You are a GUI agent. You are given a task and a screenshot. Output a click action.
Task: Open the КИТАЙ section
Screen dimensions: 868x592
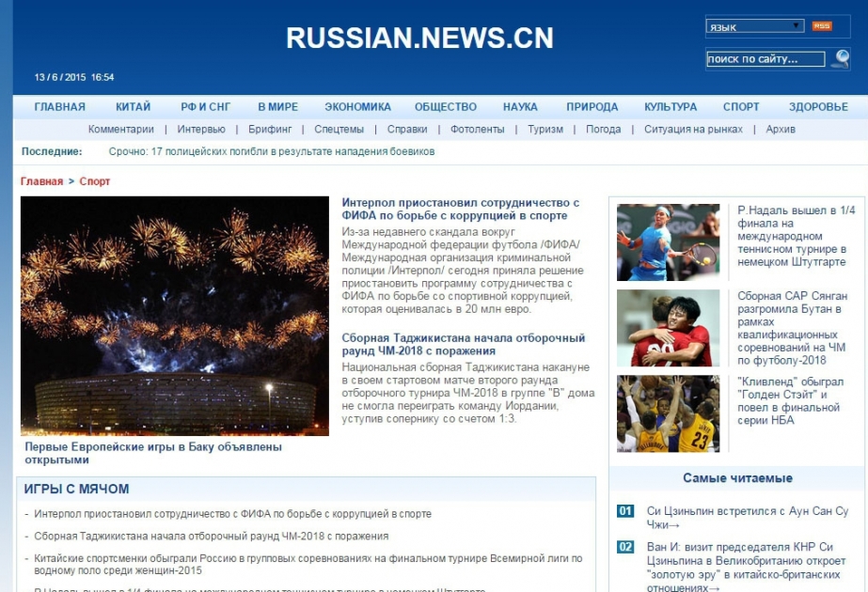click(133, 107)
